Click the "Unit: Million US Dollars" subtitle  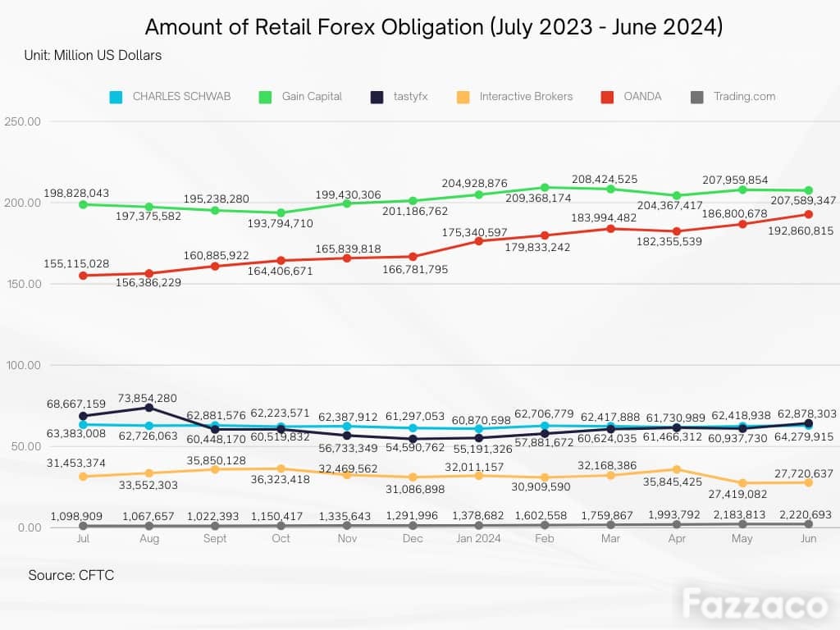[93, 55]
